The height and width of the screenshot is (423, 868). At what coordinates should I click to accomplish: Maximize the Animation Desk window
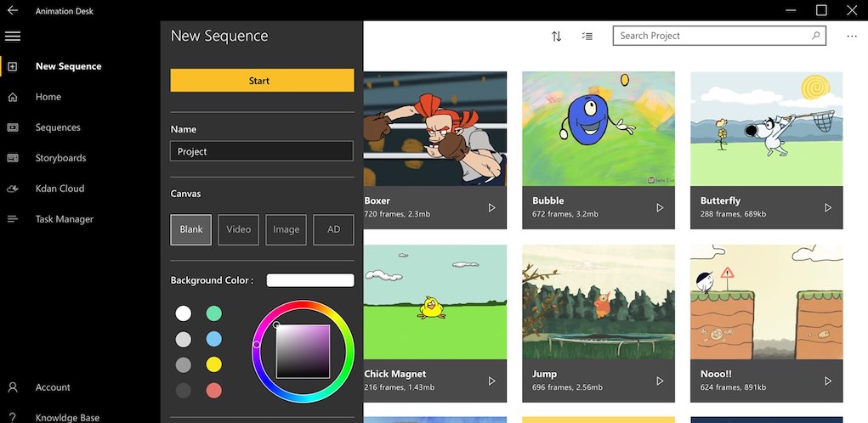pyautogui.click(x=821, y=10)
